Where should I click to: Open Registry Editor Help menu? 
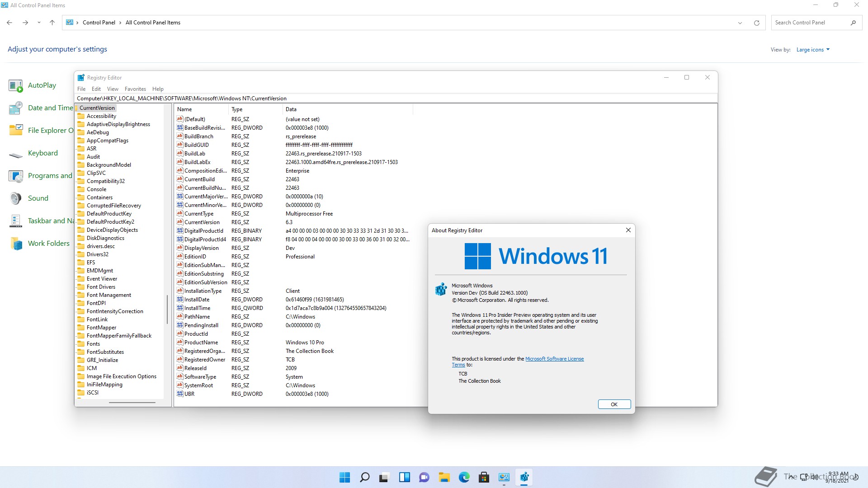pyautogui.click(x=158, y=89)
